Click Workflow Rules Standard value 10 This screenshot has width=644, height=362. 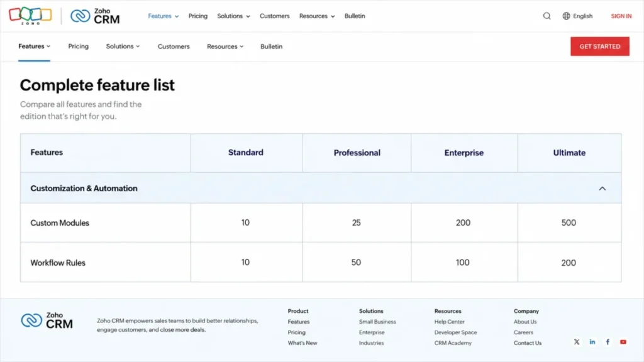245,262
